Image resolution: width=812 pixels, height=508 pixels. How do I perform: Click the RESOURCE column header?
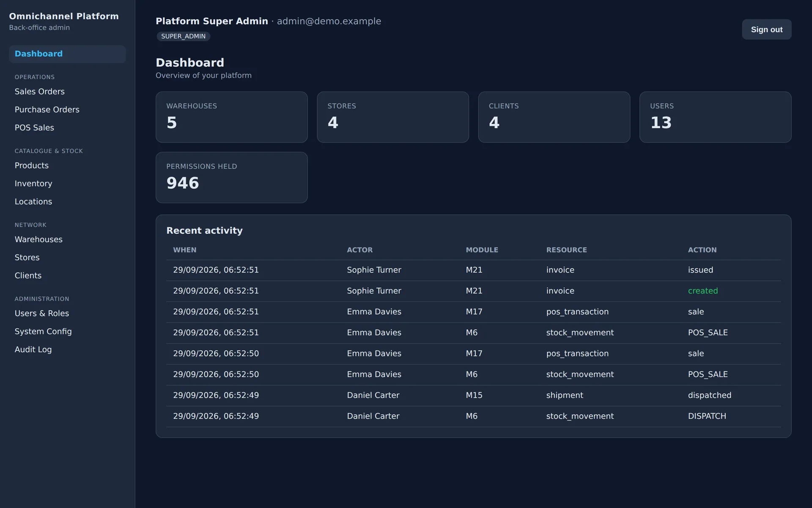point(566,250)
